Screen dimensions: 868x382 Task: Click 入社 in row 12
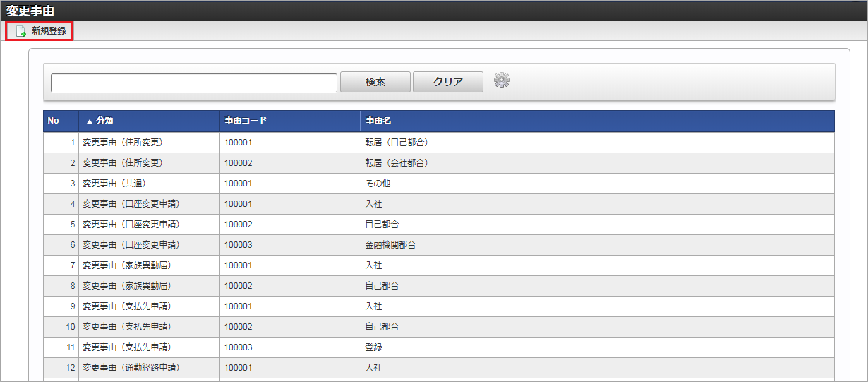373,368
